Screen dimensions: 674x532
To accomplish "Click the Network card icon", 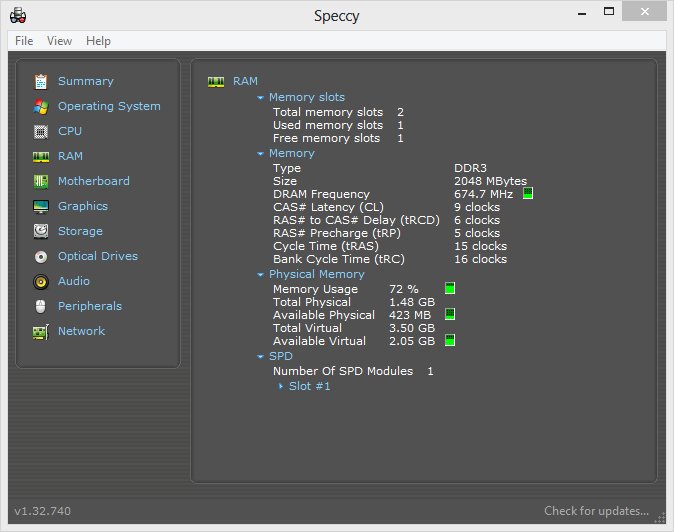I will [41, 332].
